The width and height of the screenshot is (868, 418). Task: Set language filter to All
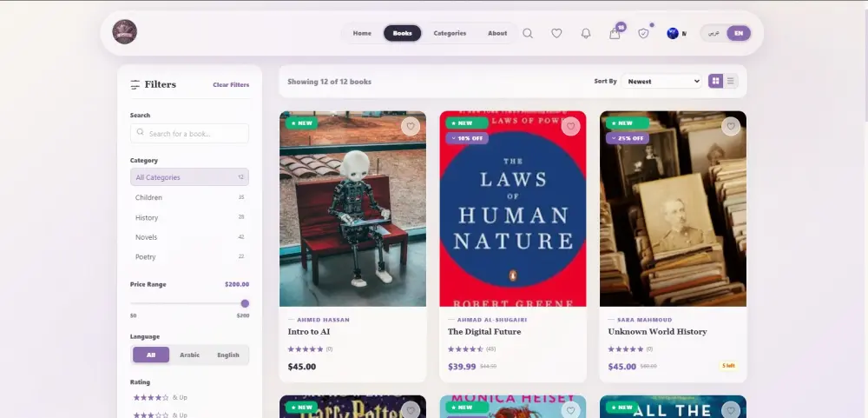tap(151, 355)
